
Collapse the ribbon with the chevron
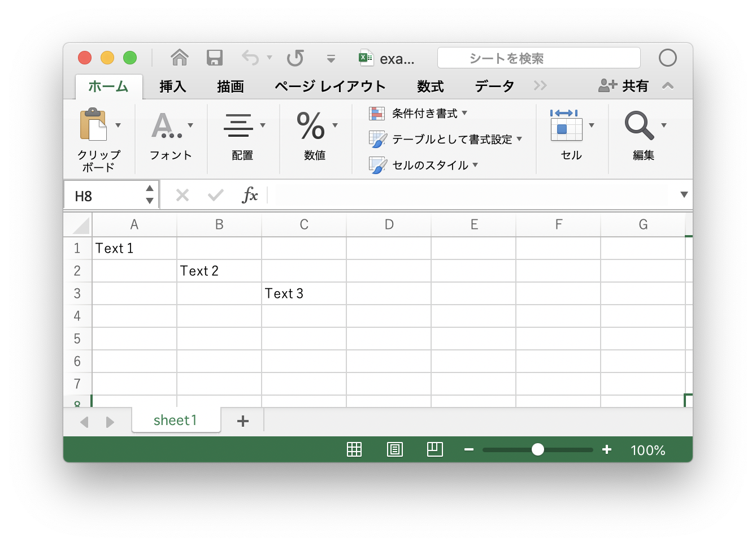click(x=667, y=86)
